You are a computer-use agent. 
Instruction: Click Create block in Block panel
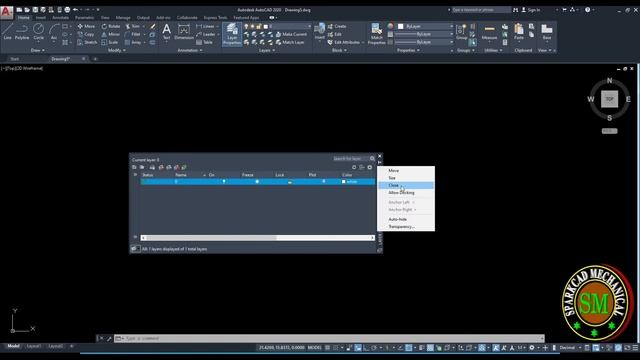click(x=337, y=26)
